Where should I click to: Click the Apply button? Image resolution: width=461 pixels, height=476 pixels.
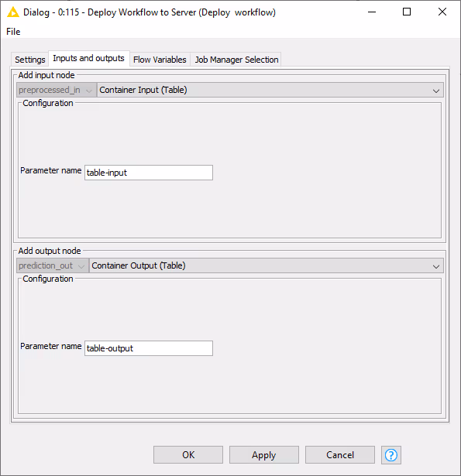[x=263, y=455]
